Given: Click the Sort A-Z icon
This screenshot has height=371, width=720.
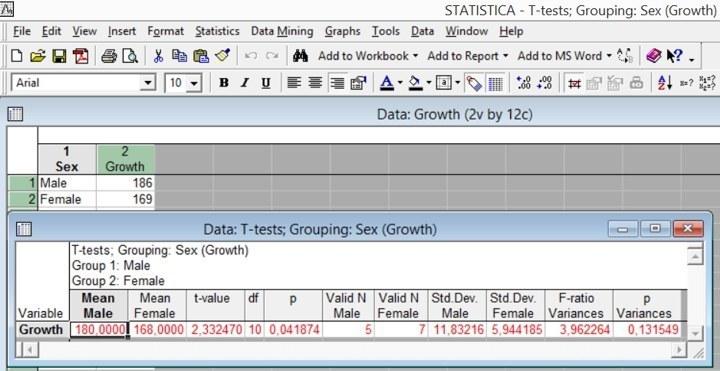Looking at the screenshot, I should coord(665,83).
